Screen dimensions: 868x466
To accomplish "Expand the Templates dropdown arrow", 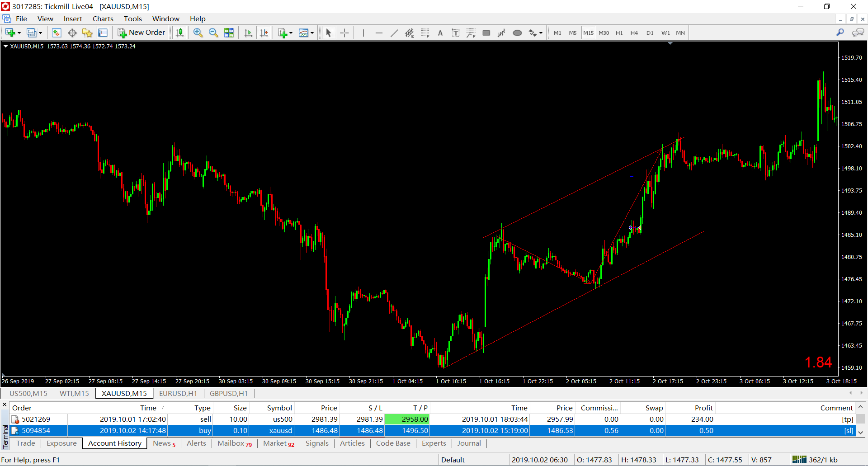I will (312, 33).
